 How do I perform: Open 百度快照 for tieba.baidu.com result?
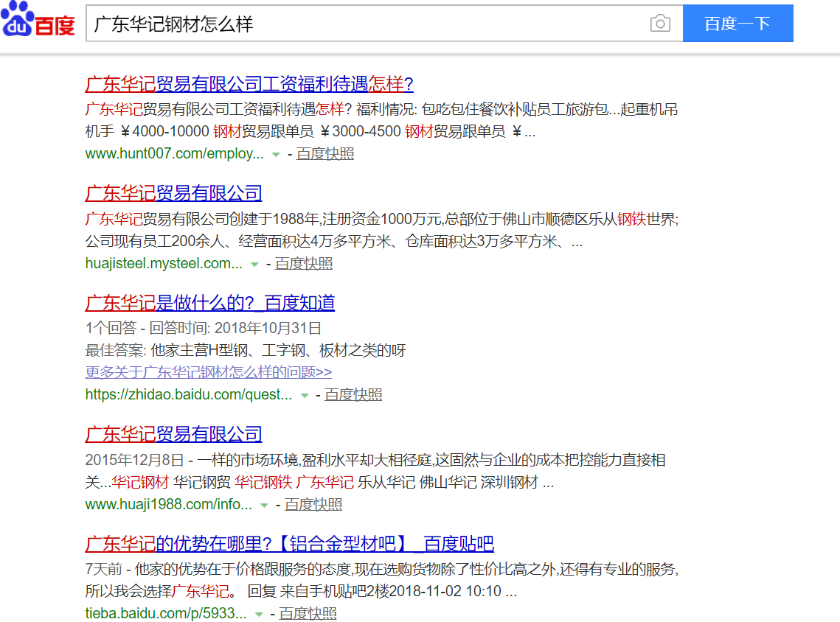[x=308, y=614]
